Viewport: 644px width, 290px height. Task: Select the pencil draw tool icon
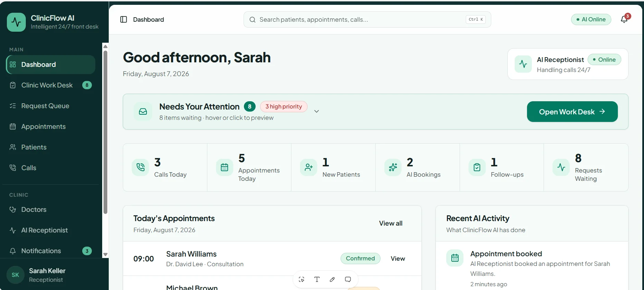[332, 279]
